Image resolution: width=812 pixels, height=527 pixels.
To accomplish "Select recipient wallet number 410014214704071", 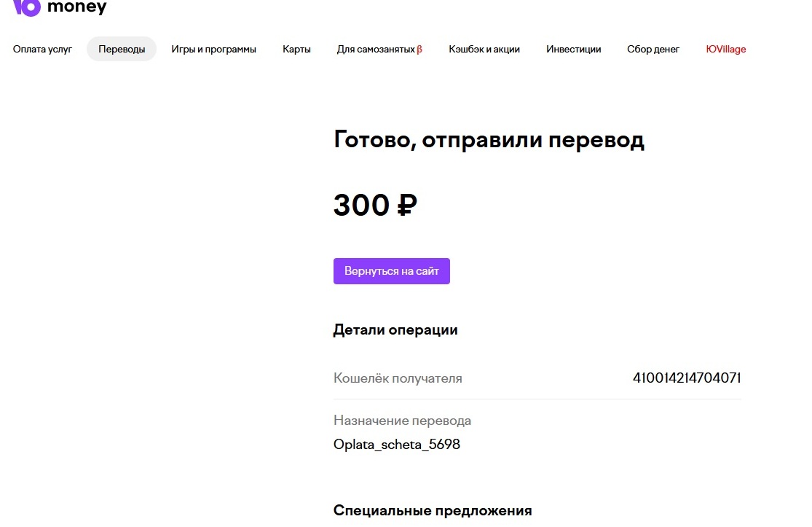I will [x=687, y=378].
